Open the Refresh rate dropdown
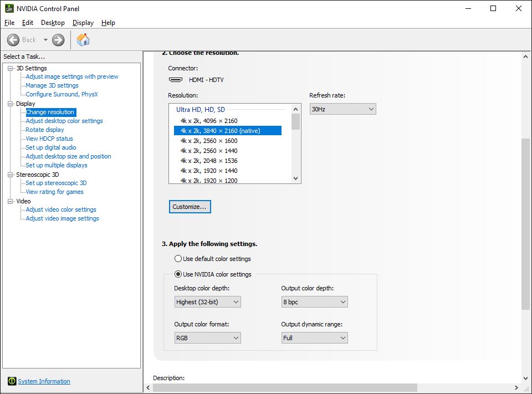 click(x=342, y=109)
